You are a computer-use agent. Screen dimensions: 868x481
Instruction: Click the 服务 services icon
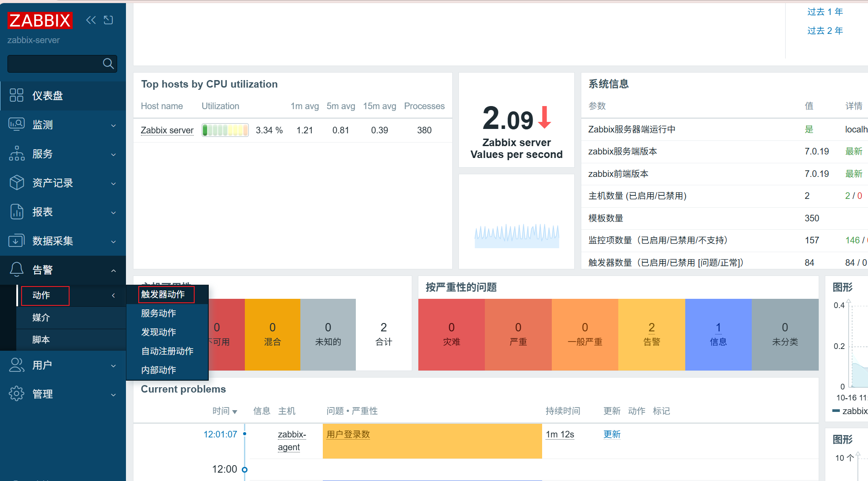pos(16,154)
